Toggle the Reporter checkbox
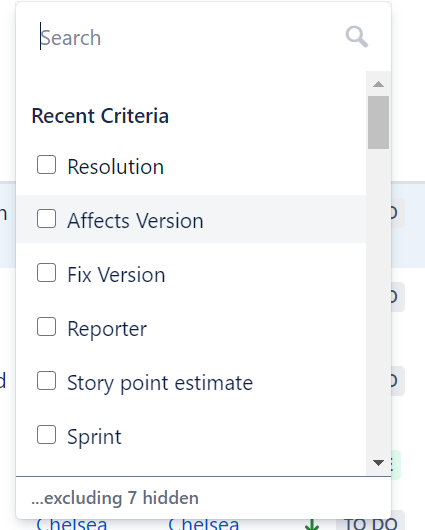 coord(46,327)
